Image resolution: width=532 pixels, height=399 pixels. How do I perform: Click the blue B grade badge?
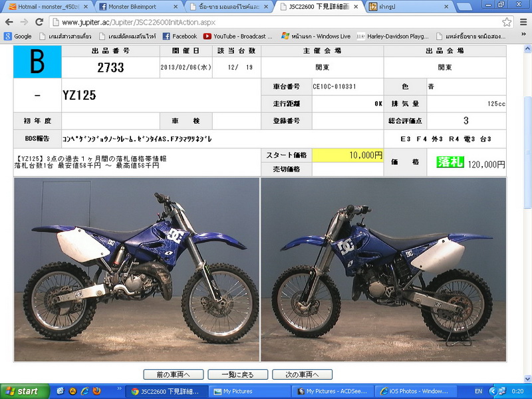tap(37, 62)
